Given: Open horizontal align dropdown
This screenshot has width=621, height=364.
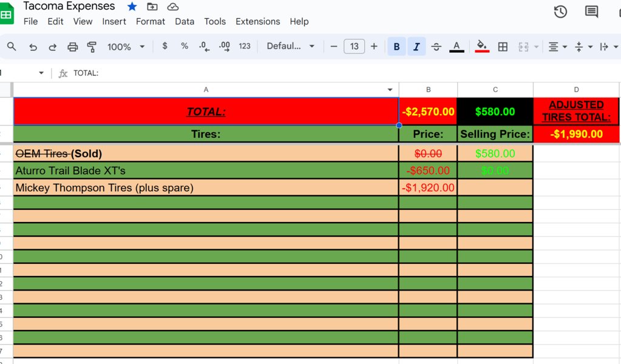Looking at the screenshot, I should (557, 47).
